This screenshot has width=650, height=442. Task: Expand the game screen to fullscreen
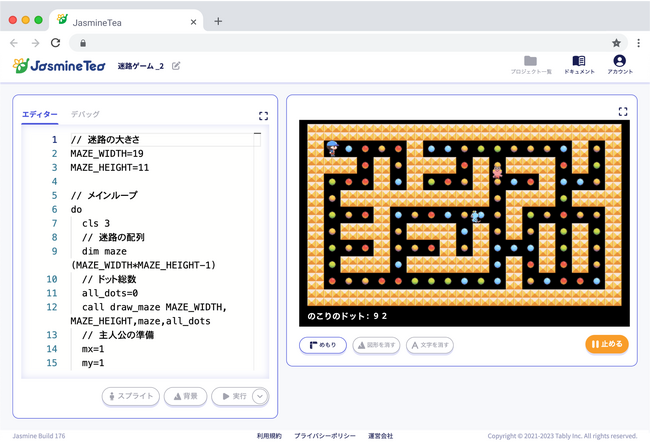623,112
